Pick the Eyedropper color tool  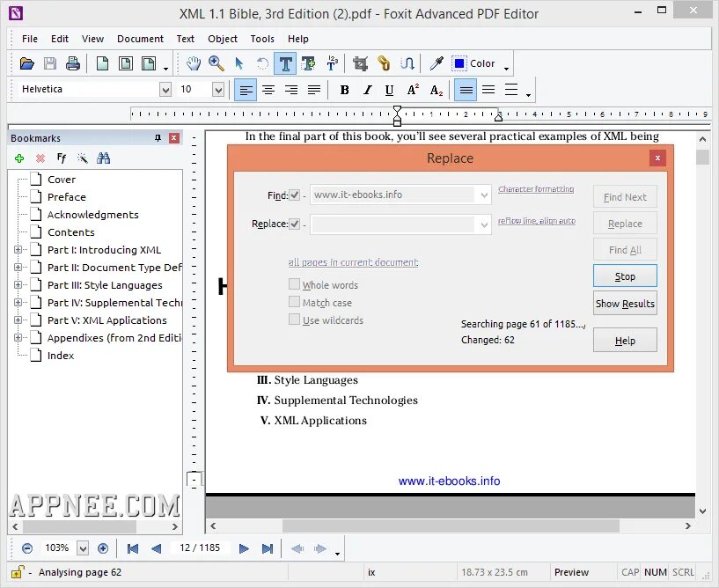(x=437, y=63)
